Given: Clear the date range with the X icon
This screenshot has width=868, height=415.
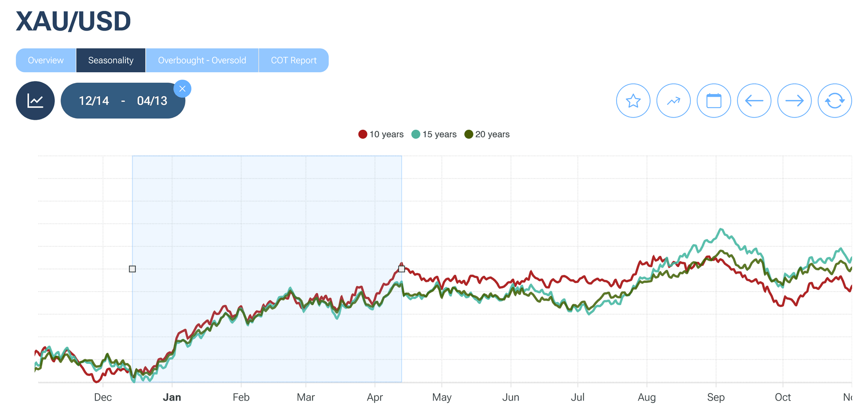Looking at the screenshot, I should pos(182,89).
